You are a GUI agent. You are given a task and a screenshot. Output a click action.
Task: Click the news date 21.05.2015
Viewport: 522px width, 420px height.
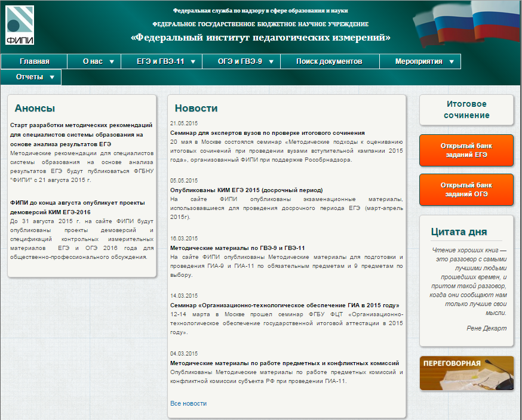click(x=184, y=123)
